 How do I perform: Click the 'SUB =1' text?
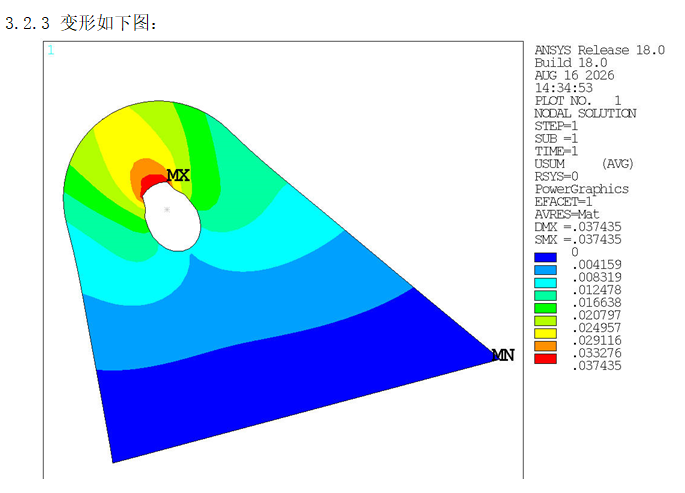pos(556,138)
